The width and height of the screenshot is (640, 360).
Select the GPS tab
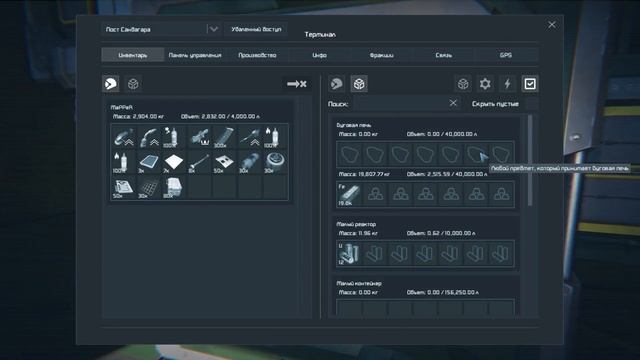tap(506, 55)
